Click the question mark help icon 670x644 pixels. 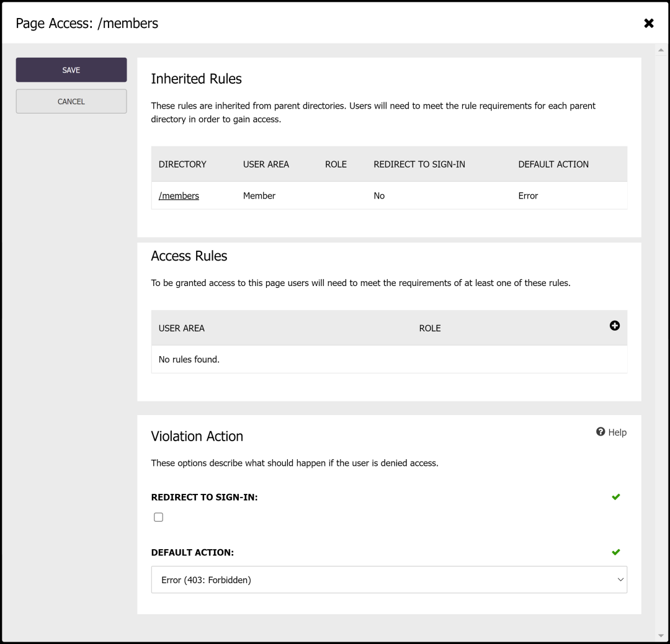pos(599,432)
